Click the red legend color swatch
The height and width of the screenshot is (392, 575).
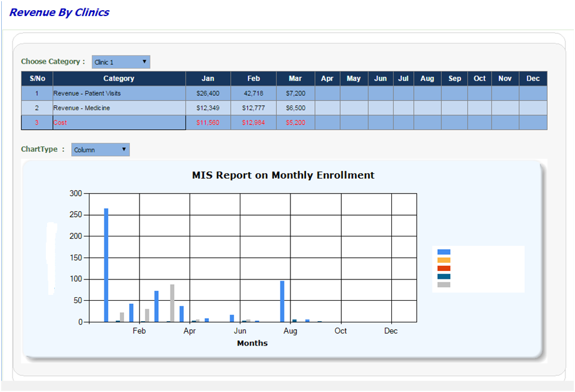coord(444,269)
